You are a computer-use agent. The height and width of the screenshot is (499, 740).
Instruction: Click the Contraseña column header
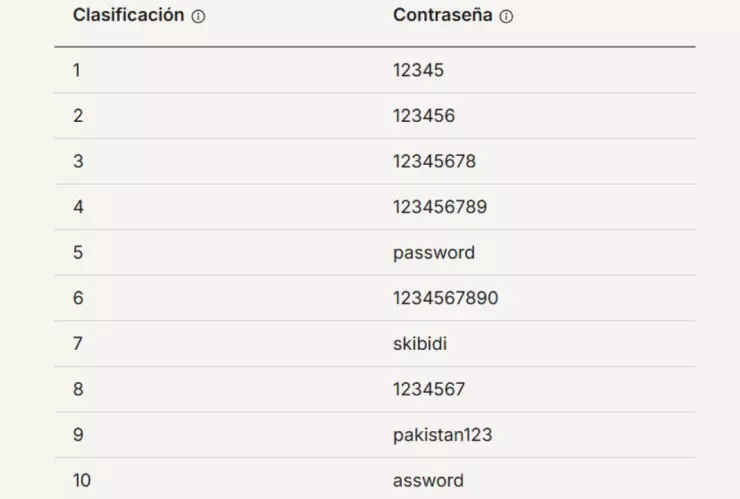pyautogui.click(x=443, y=16)
